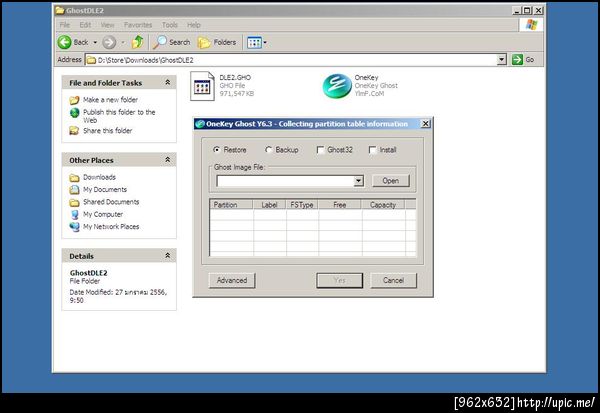Viewport: 600px width, 413px height.
Task: Open the Help menu
Action: [194, 25]
